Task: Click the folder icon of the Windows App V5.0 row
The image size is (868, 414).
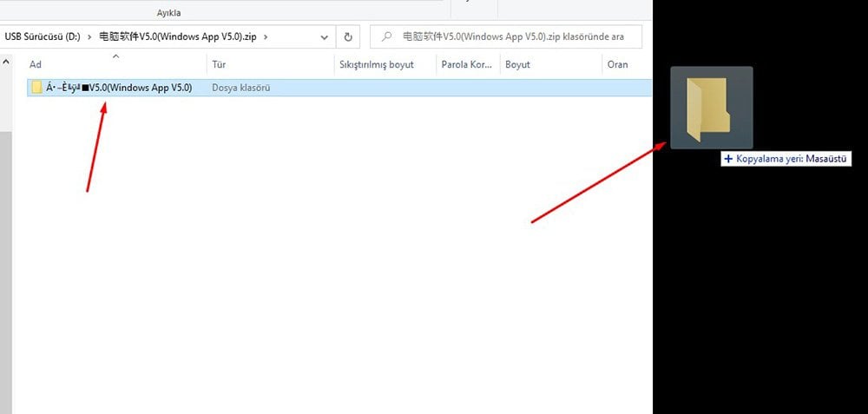Action: point(36,88)
